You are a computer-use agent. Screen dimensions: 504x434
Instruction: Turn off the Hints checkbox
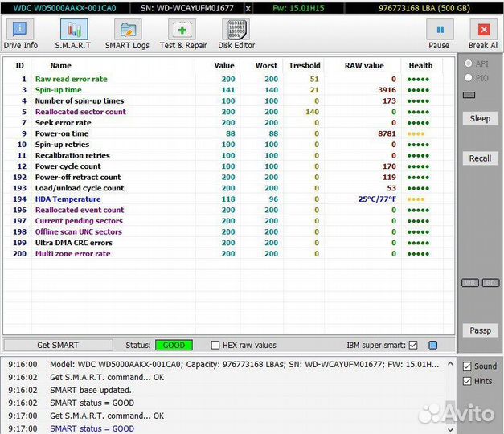468,381
